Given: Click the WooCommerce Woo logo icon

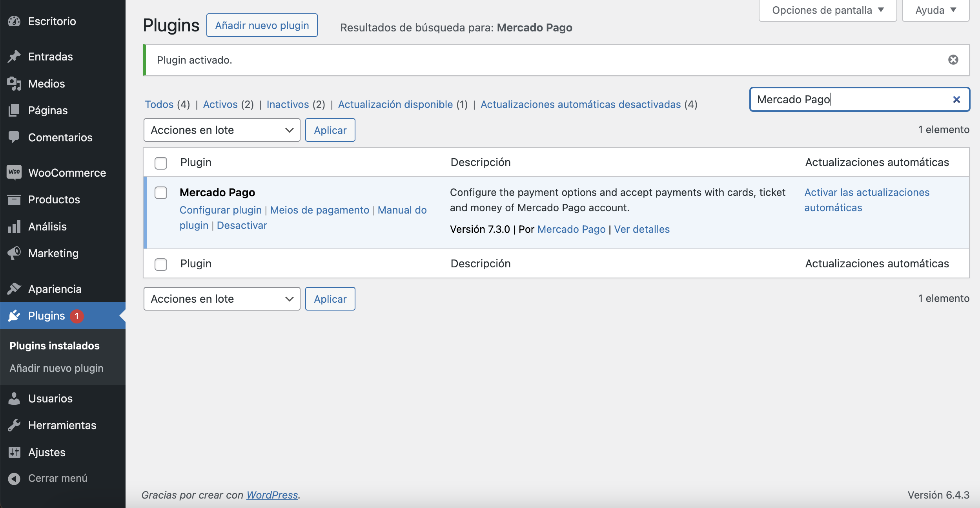Looking at the screenshot, I should [x=14, y=172].
